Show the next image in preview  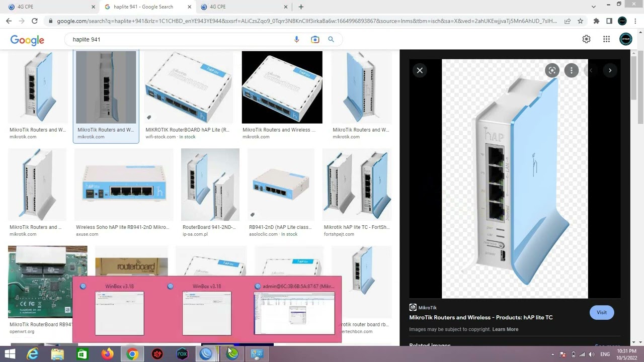[610, 70]
